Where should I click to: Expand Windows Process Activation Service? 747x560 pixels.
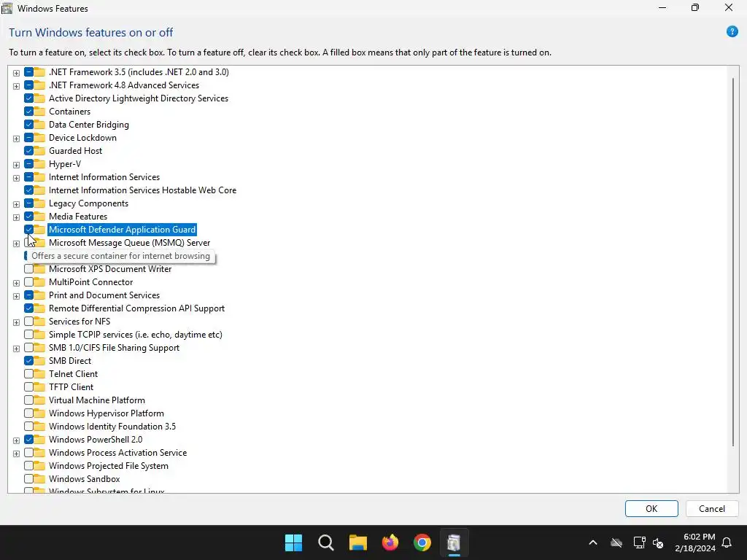tap(16, 454)
